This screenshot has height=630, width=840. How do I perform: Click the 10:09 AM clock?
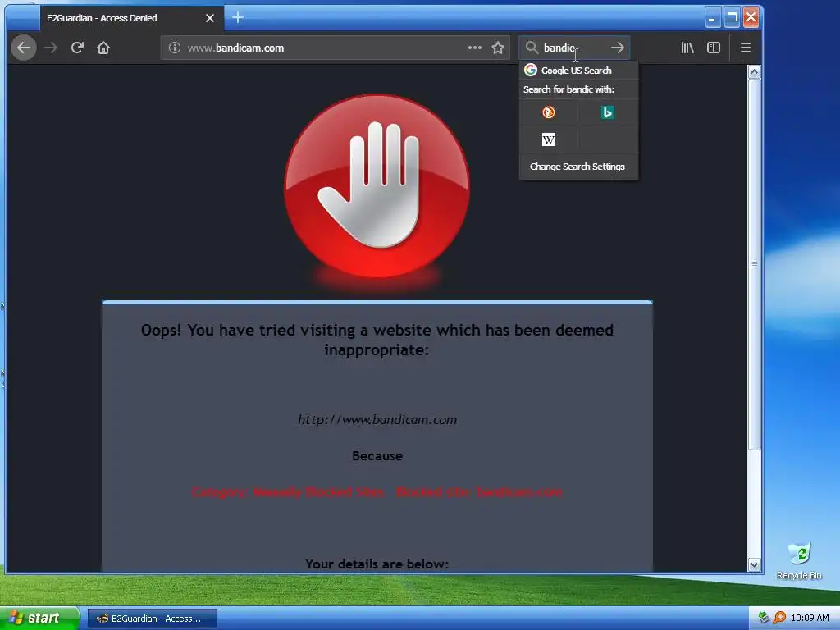point(810,618)
